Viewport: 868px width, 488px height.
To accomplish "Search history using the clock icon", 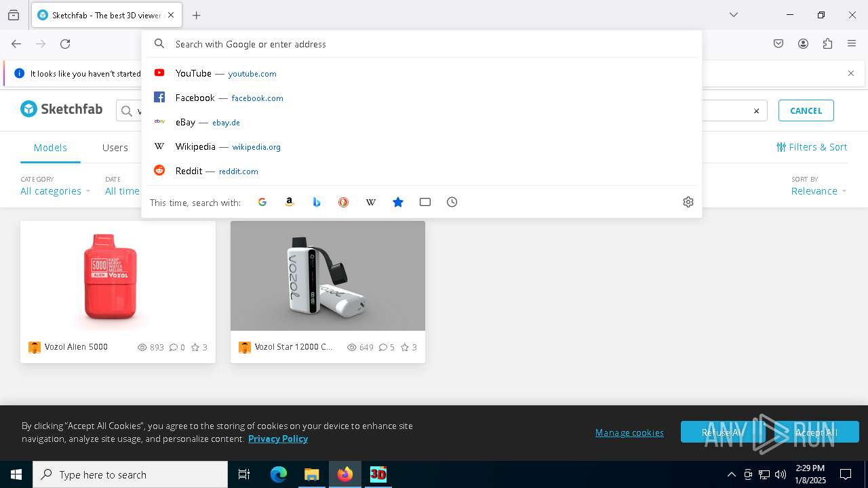I will [452, 202].
